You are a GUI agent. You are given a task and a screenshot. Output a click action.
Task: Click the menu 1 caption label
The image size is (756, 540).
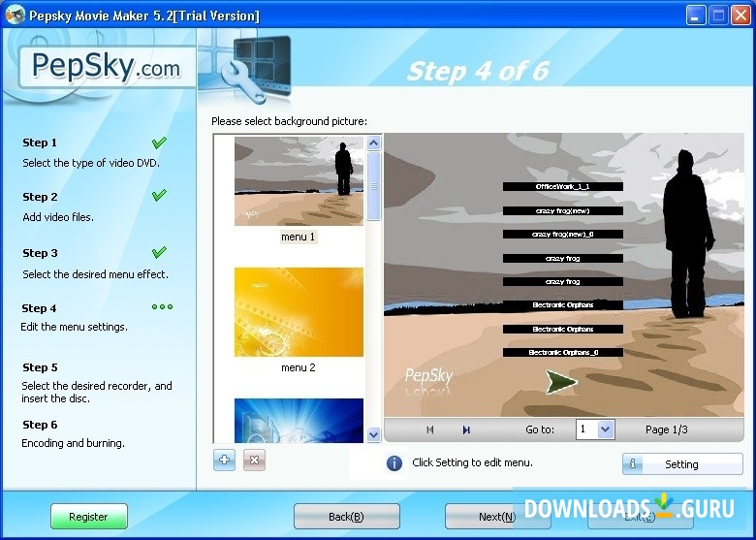[298, 237]
